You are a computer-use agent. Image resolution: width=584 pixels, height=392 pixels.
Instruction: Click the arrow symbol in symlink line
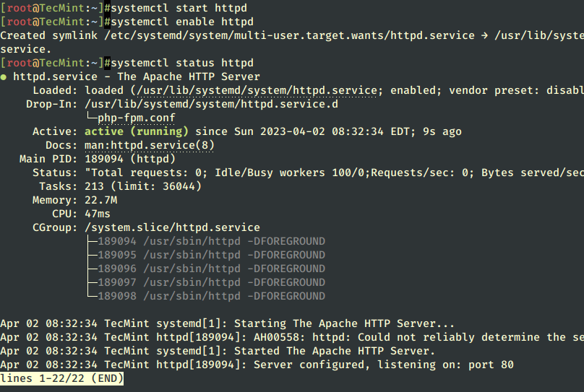(x=484, y=35)
